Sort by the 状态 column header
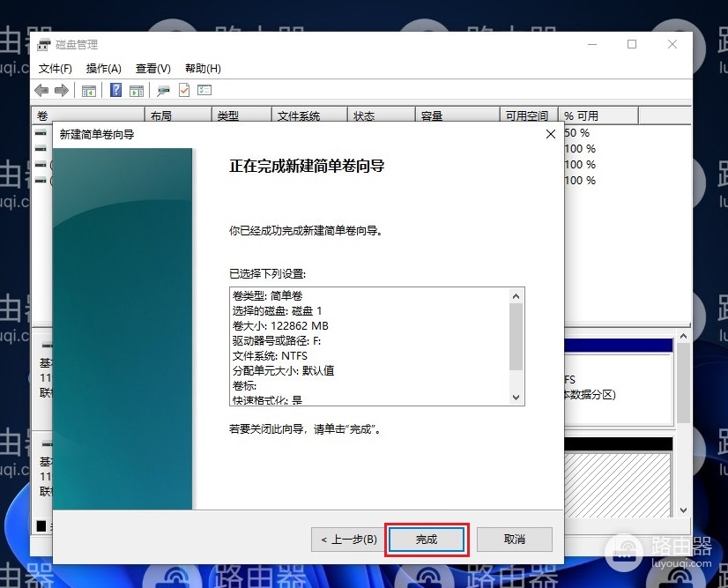This screenshot has width=728, height=588. (x=381, y=115)
